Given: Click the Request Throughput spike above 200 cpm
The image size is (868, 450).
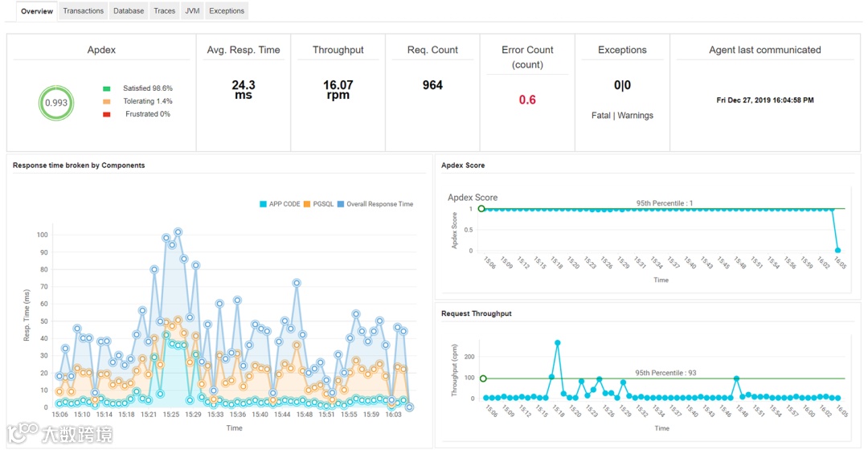Looking at the screenshot, I should click(558, 343).
